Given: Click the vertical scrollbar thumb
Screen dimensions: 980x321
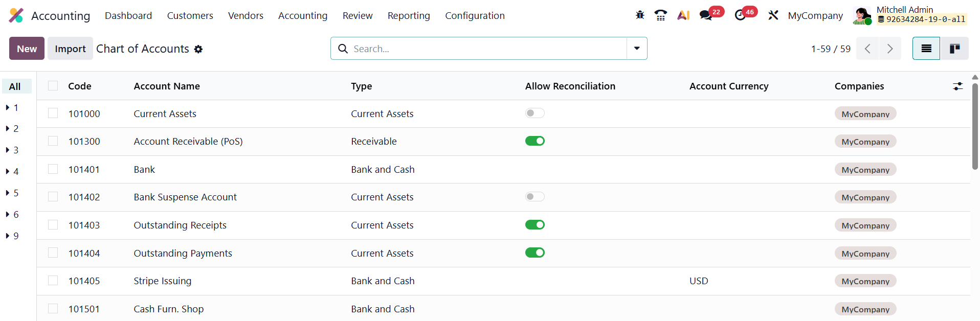Looking at the screenshot, I should pyautogui.click(x=975, y=126).
